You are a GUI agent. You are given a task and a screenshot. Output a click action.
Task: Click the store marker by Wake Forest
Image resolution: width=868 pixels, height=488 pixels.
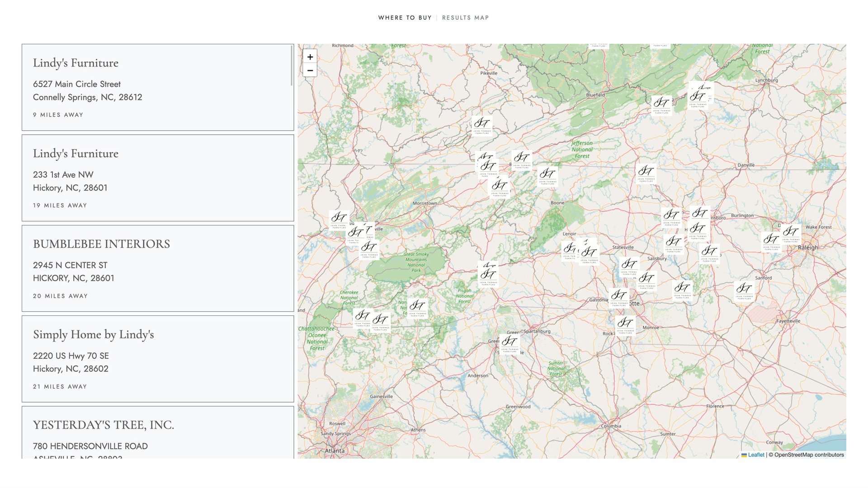(791, 235)
